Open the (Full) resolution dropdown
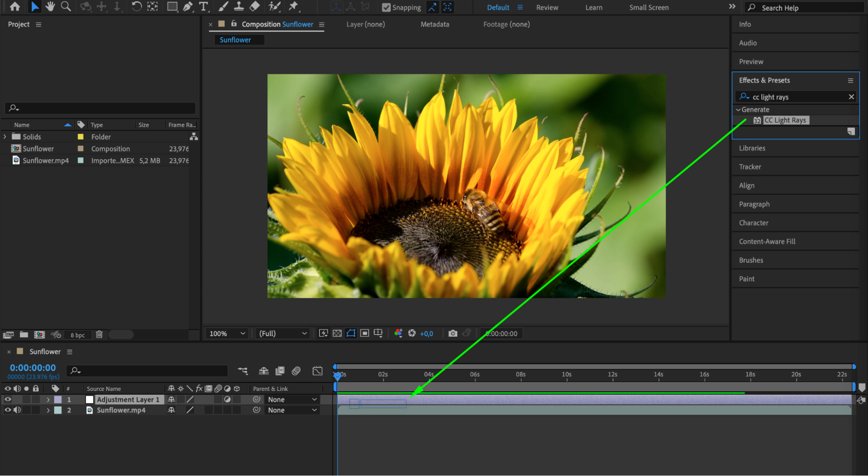Screen dimensions: 868x476 [283, 333]
